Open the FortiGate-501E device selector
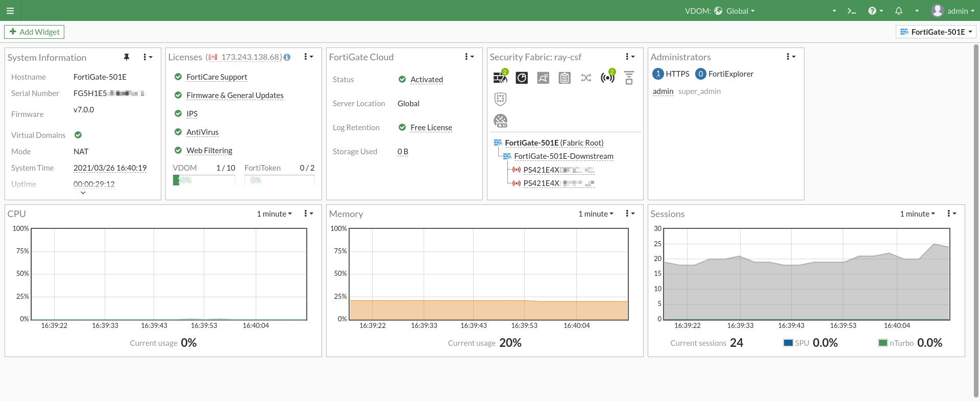Screen dimensions: 980x401 pos(936,32)
